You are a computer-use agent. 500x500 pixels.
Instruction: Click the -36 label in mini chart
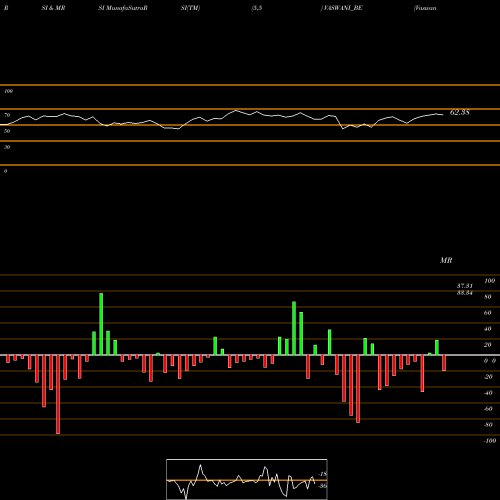coord(323,486)
